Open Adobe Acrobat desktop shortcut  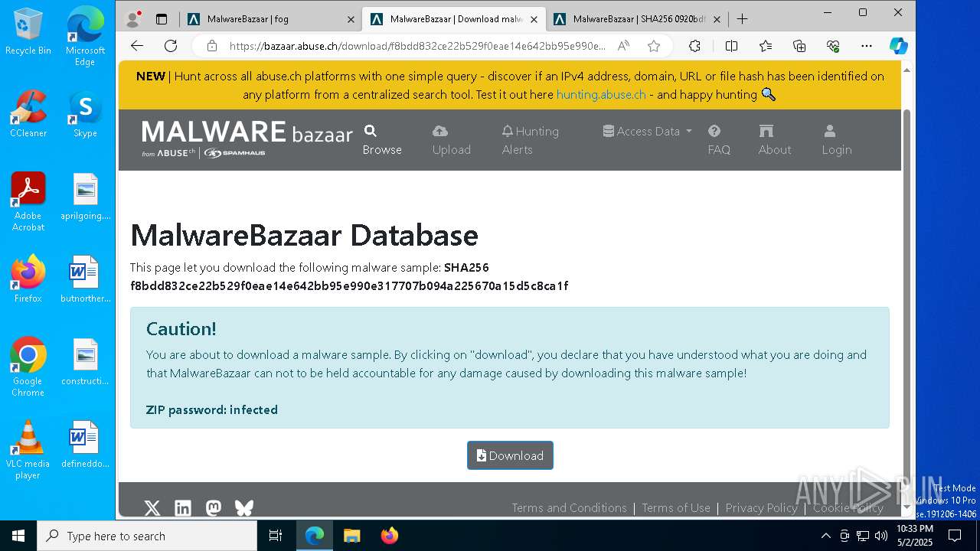coord(28,202)
